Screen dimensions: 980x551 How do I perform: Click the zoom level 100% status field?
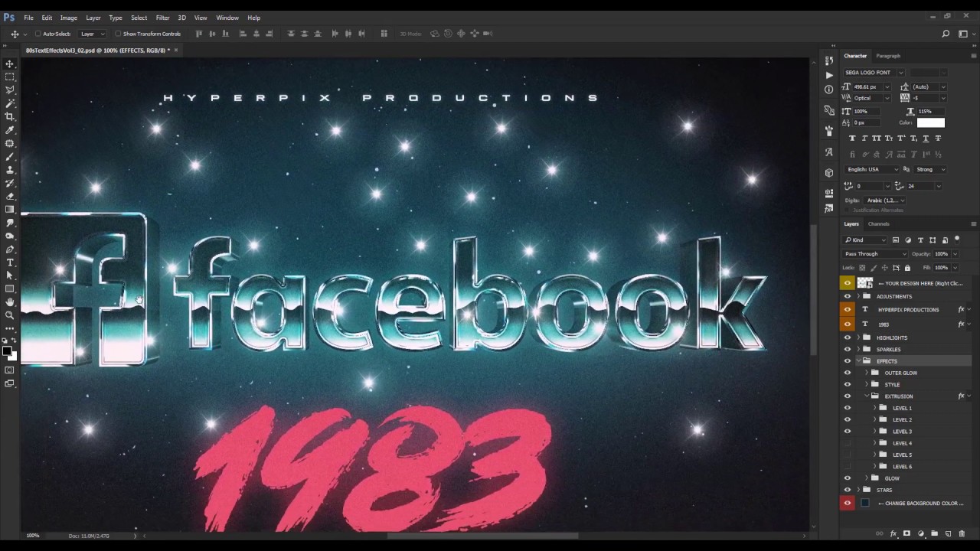[33, 536]
